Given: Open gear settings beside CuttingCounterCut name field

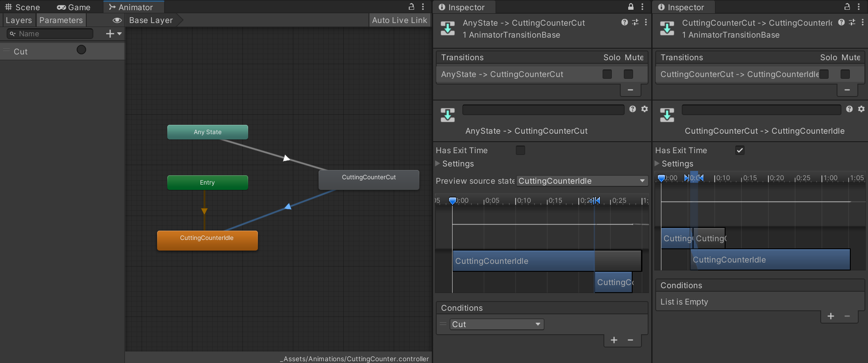Looking at the screenshot, I should coord(861,109).
